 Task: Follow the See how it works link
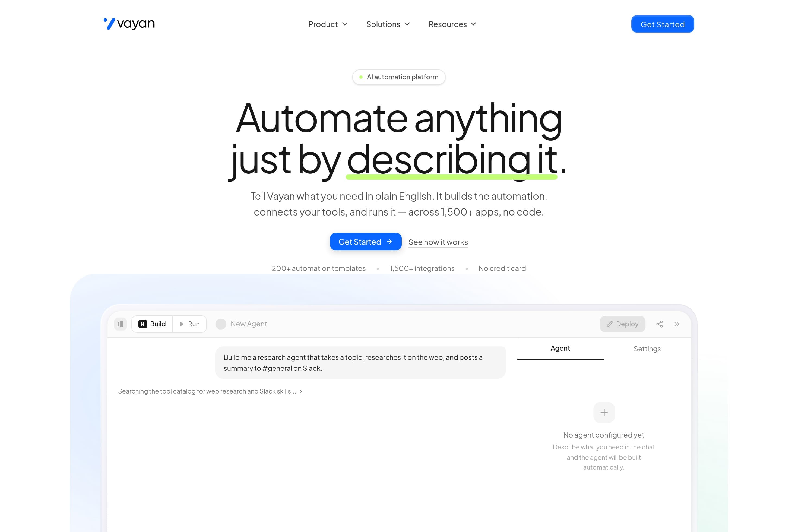(x=438, y=242)
